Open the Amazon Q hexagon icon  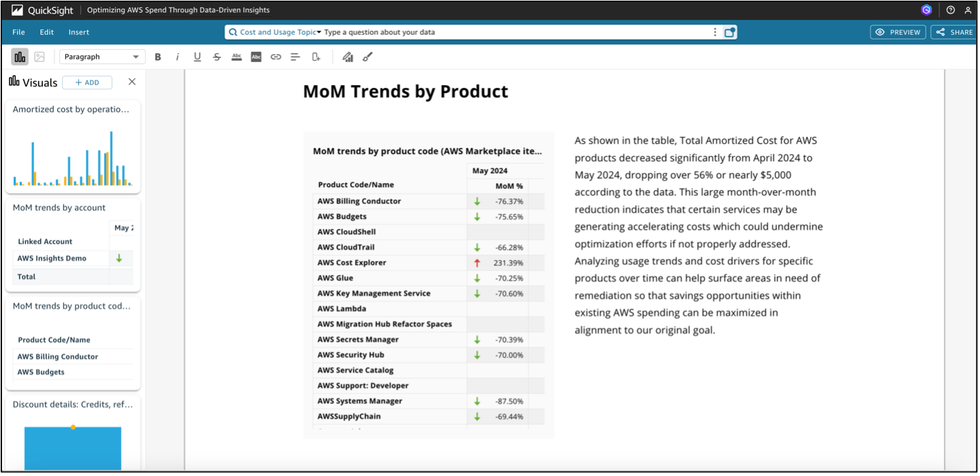tap(926, 10)
